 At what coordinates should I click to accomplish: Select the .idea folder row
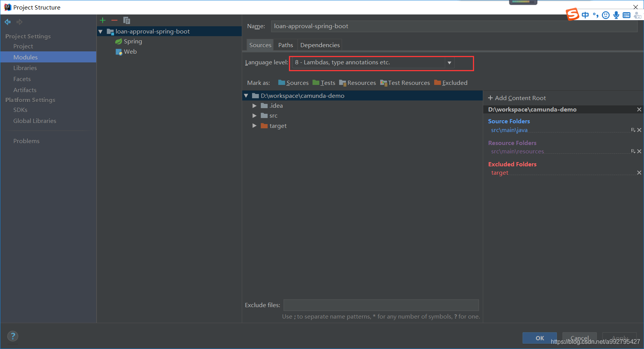(362, 106)
